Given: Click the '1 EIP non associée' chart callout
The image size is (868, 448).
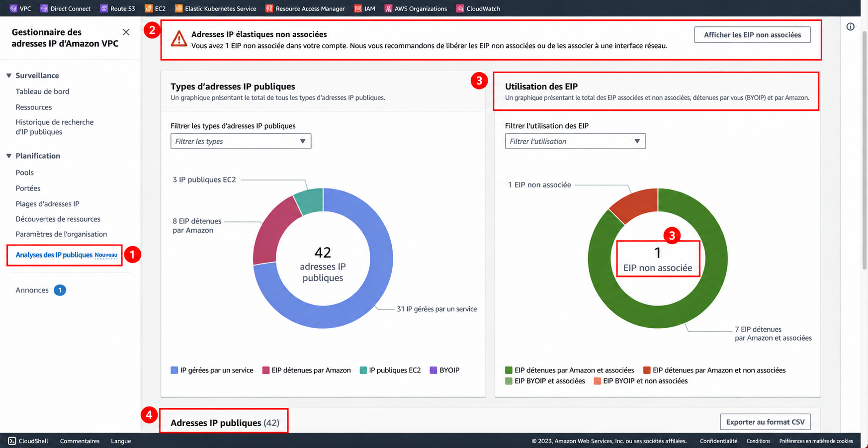Looking at the screenshot, I should pyautogui.click(x=539, y=185).
